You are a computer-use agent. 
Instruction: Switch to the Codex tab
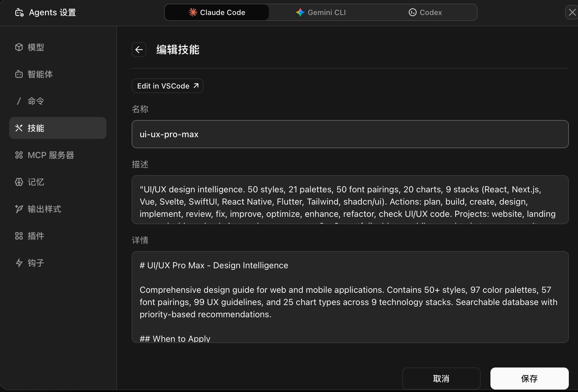425,12
